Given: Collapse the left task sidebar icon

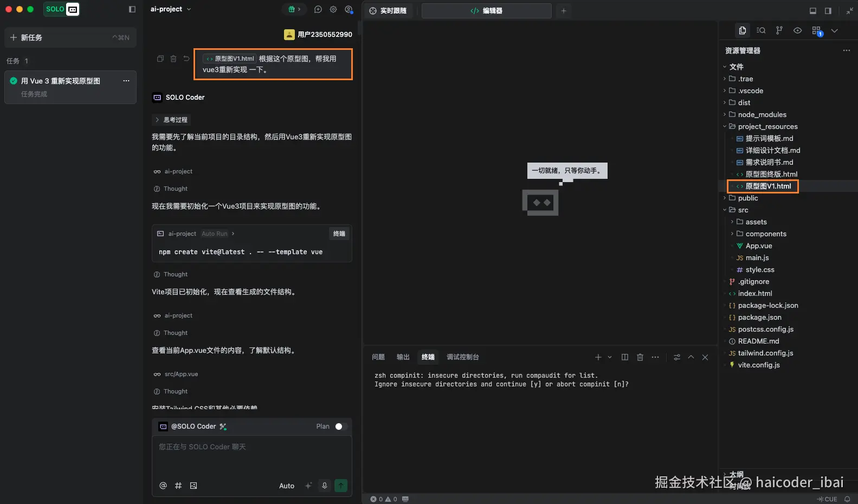Looking at the screenshot, I should coord(132,9).
